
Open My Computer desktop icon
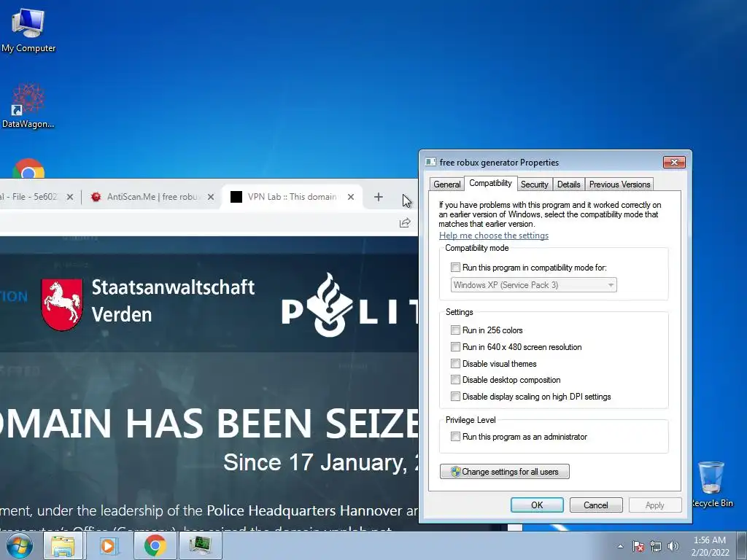(x=28, y=30)
